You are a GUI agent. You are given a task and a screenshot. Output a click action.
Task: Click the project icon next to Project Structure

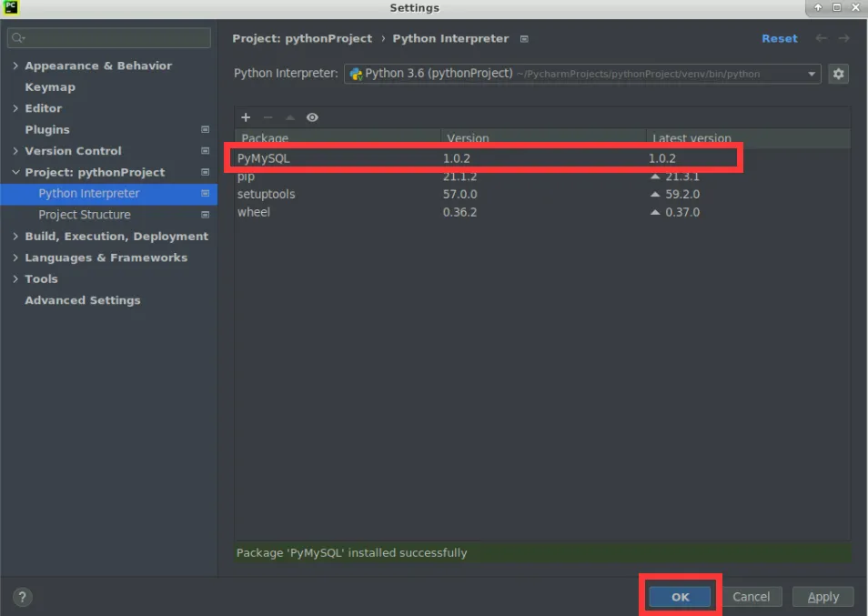coord(206,215)
